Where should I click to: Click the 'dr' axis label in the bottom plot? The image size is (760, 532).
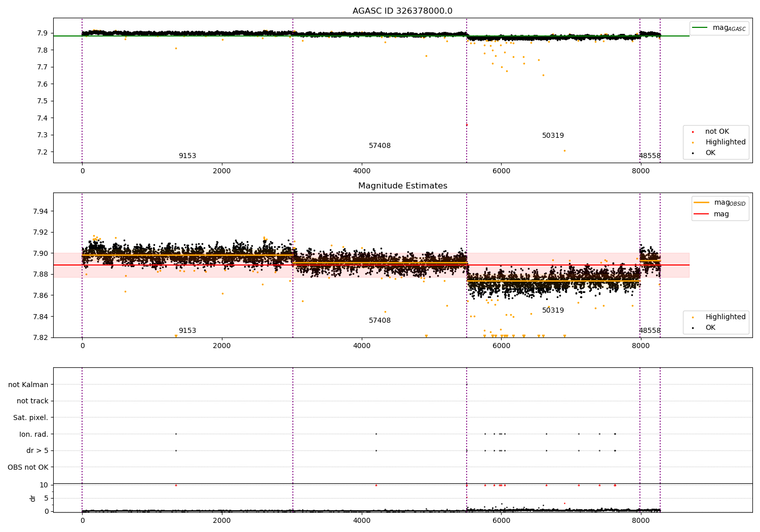[33, 498]
